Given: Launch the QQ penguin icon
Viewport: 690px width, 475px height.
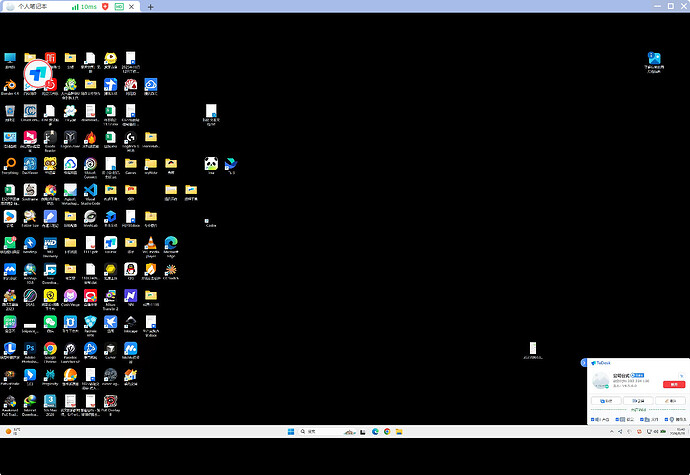Looking at the screenshot, I should [x=130, y=269].
